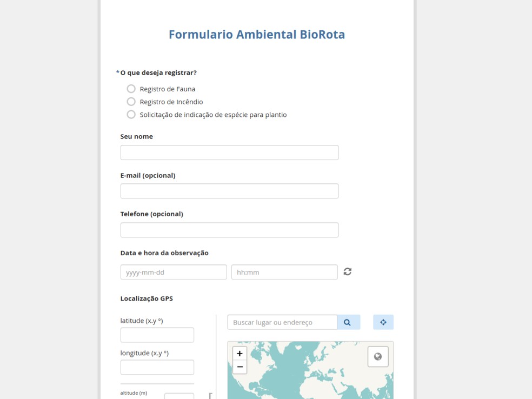Click the Buscar lugar ou endereço box

coord(282,322)
